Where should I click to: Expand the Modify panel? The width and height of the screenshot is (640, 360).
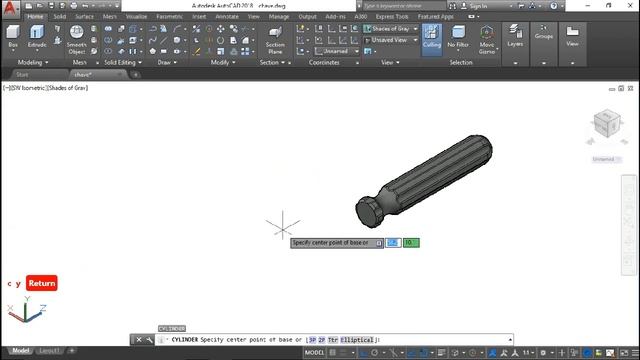(x=222, y=62)
